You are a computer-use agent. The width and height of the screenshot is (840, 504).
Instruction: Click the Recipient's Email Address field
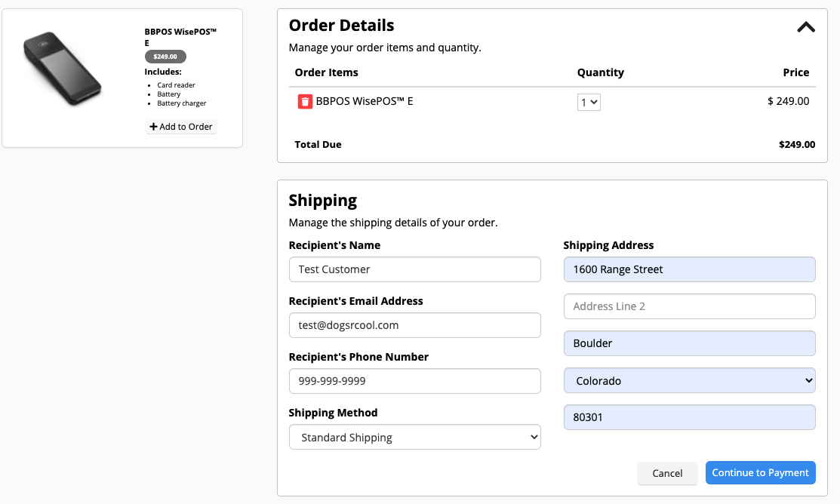[x=414, y=325]
